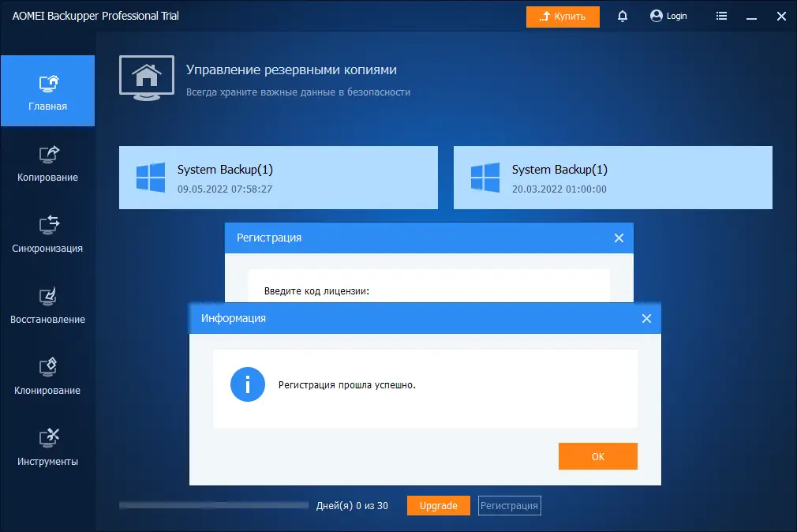Open the Главная home tab
The height and width of the screenshot is (532, 797).
(48, 91)
